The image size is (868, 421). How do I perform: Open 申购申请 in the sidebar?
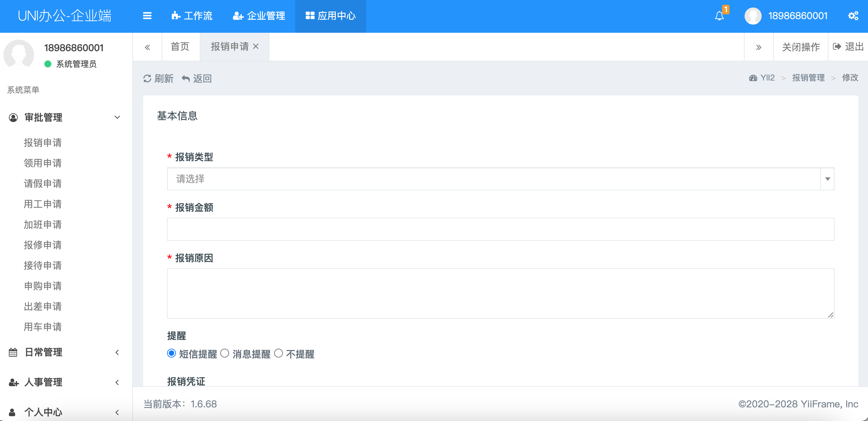pyautogui.click(x=43, y=286)
